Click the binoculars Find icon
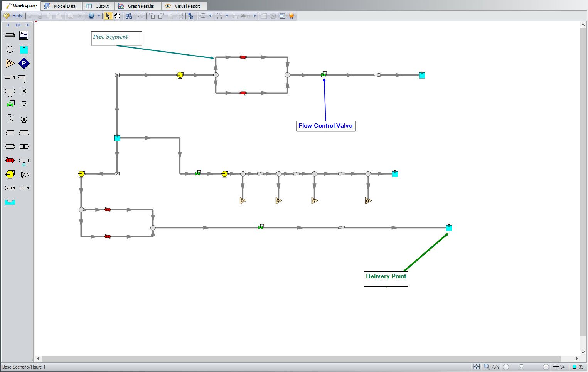 tap(129, 16)
